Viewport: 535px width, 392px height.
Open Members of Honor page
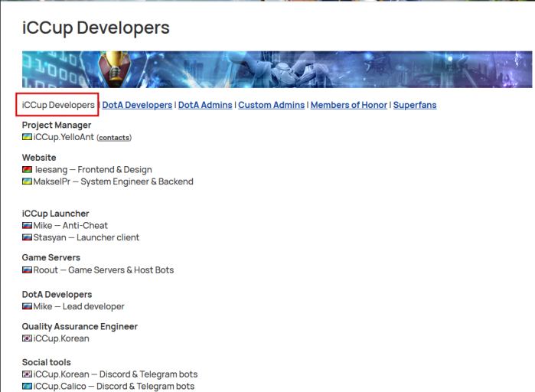(x=349, y=105)
